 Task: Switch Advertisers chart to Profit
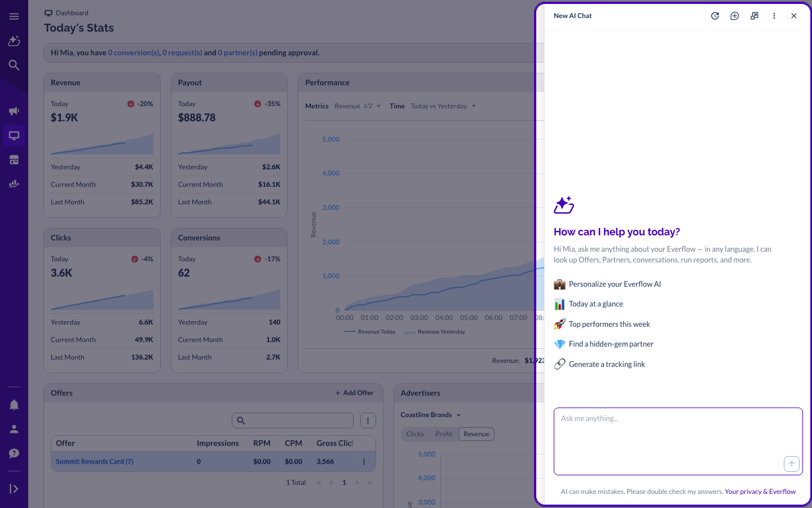444,434
